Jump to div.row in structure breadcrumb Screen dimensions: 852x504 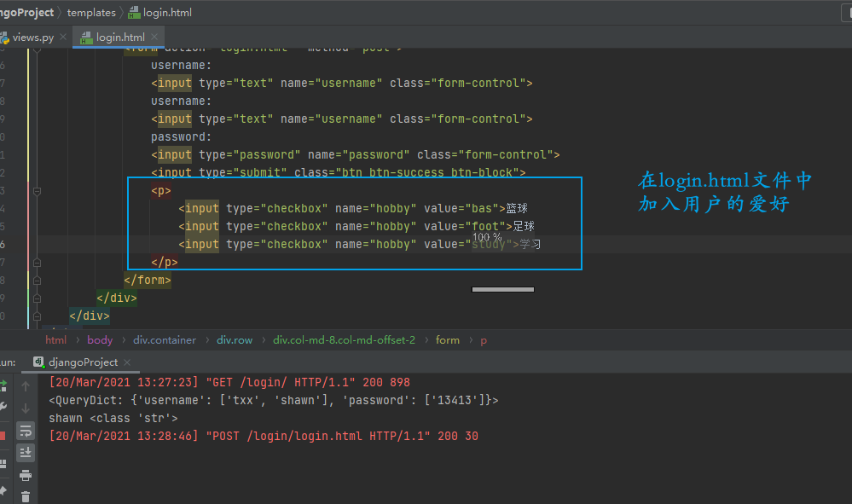click(235, 340)
